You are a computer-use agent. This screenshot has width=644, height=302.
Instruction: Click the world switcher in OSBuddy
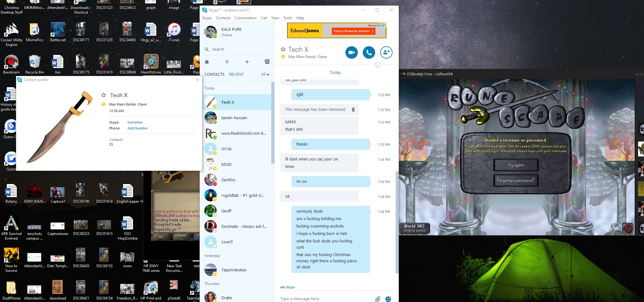tap(415, 228)
